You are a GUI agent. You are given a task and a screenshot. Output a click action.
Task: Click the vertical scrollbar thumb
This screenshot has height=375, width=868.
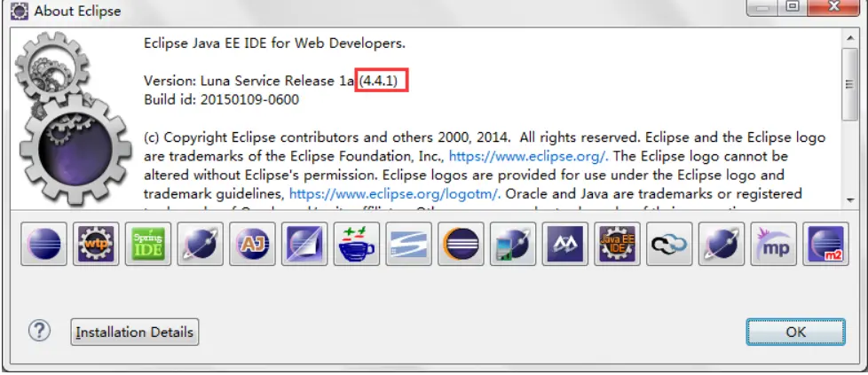pyautogui.click(x=849, y=83)
